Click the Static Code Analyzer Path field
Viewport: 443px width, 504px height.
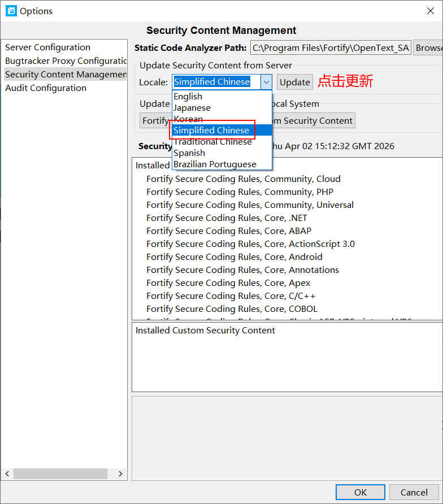[x=331, y=48]
